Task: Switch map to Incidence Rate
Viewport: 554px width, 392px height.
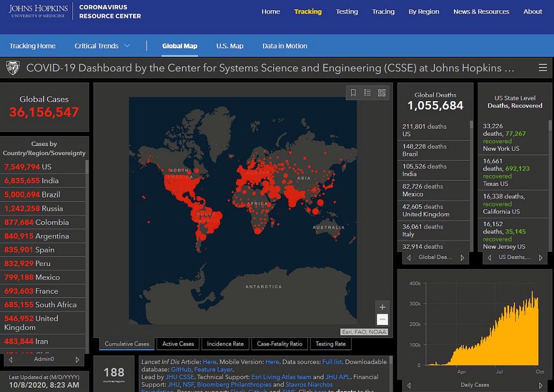Action: click(x=226, y=344)
